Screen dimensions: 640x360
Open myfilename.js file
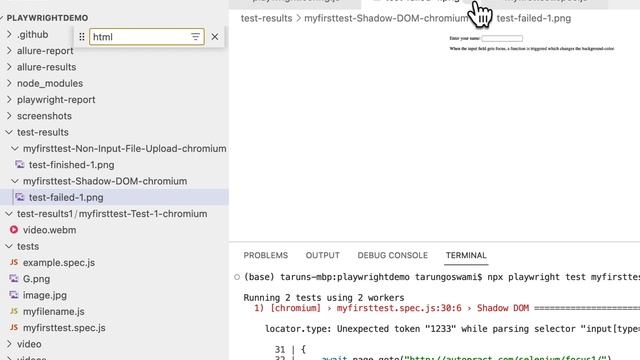53,312
